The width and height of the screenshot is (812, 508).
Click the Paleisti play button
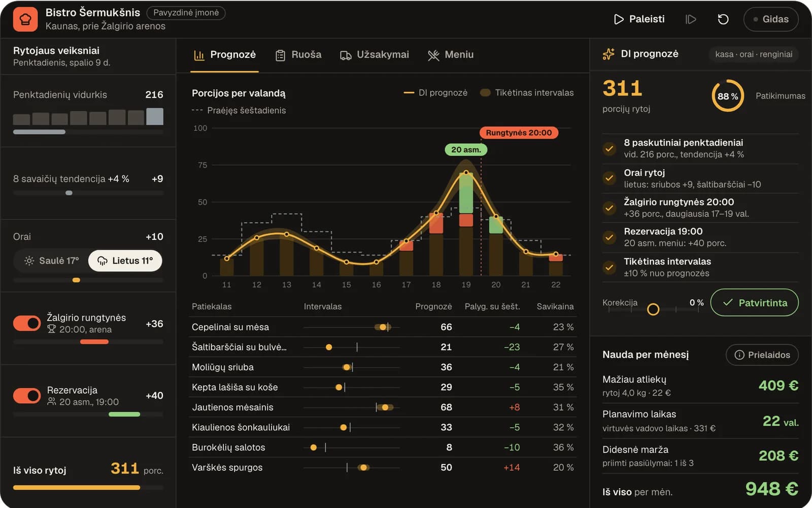pos(639,19)
